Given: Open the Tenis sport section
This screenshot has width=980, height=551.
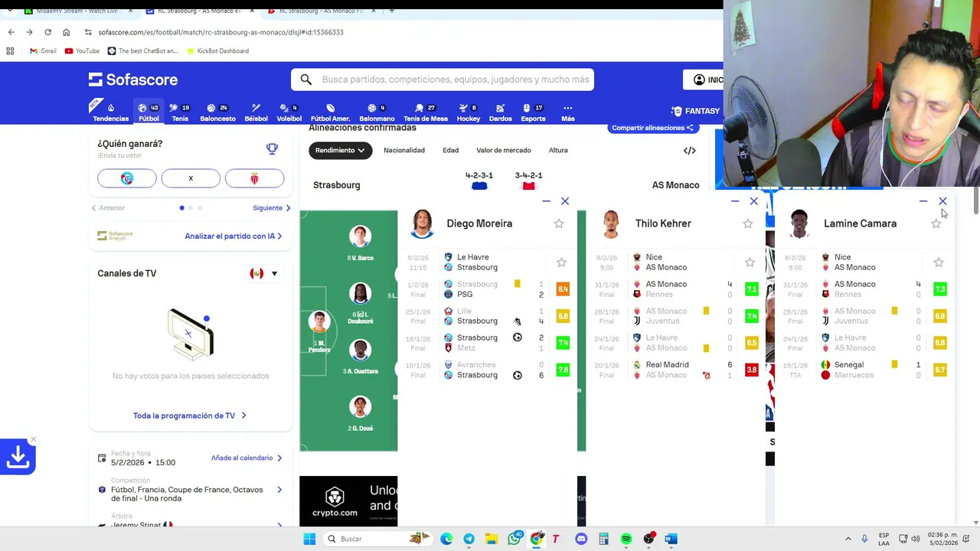Looking at the screenshot, I should coord(180,112).
